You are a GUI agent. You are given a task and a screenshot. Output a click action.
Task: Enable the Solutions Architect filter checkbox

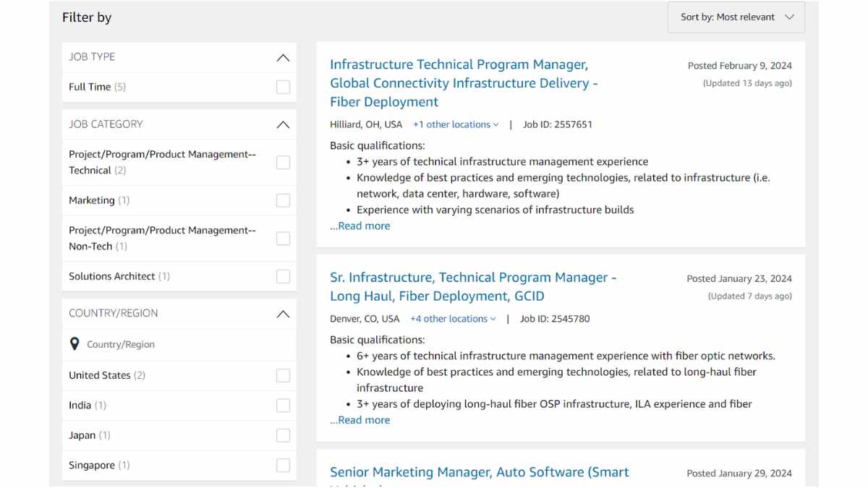coord(283,276)
